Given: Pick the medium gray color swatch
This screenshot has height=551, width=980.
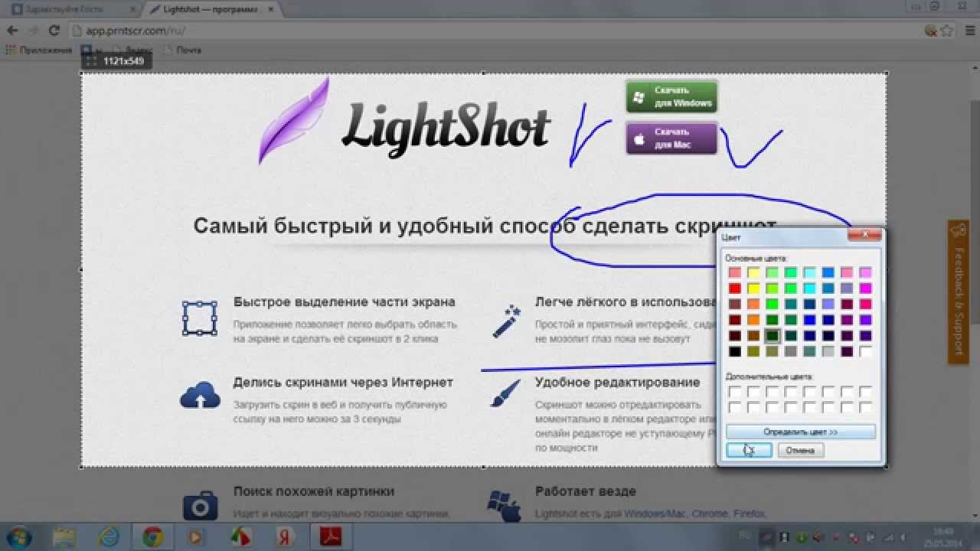Looking at the screenshot, I should 791,352.
